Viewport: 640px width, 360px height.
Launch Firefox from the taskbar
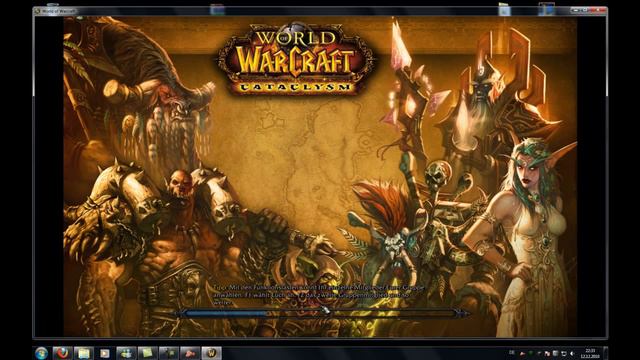pyautogui.click(x=62, y=353)
